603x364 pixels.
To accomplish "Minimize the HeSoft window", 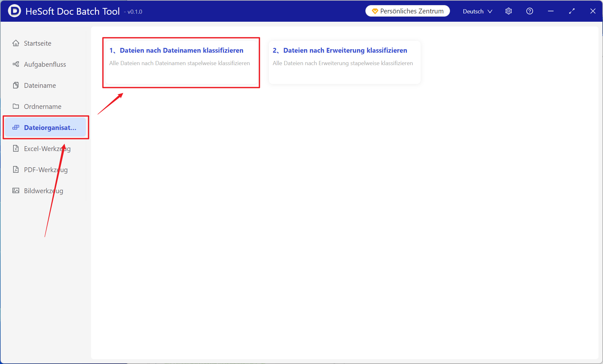I will coord(551,11).
